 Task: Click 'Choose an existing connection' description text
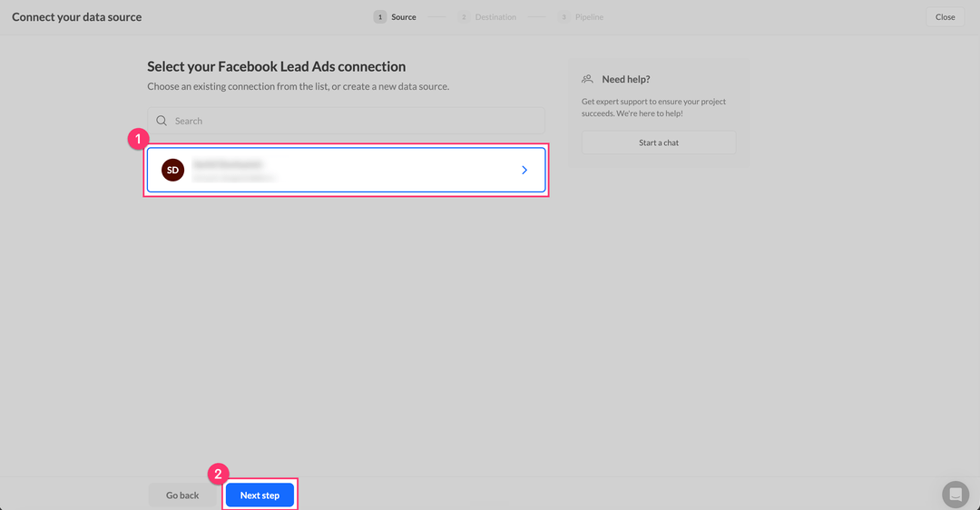(x=299, y=86)
